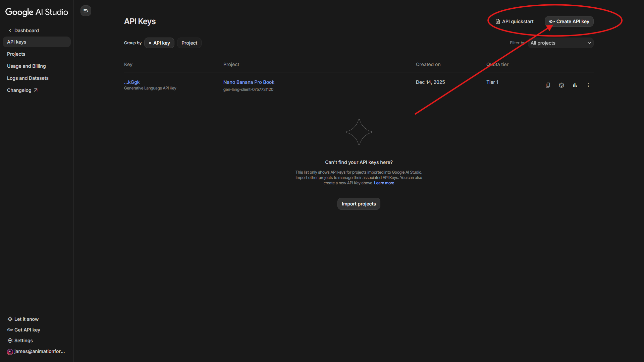Click the Import projects button
This screenshot has width=644, height=362.
tap(359, 204)
